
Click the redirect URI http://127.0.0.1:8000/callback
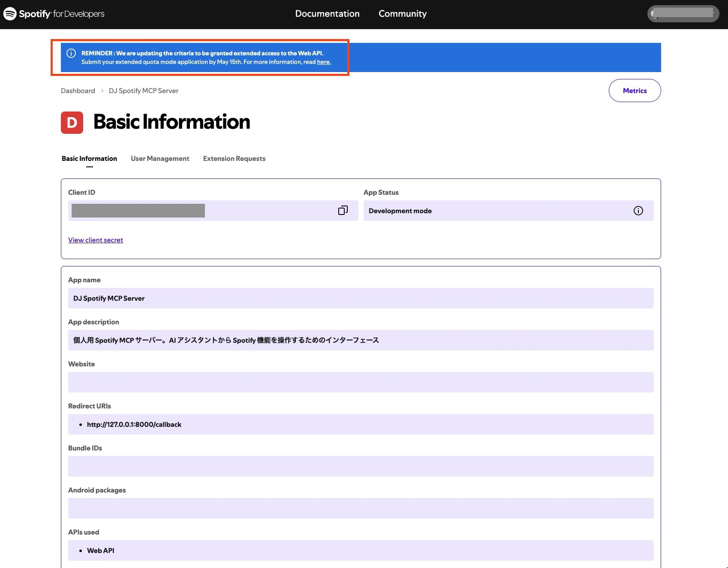click(134, 424)
